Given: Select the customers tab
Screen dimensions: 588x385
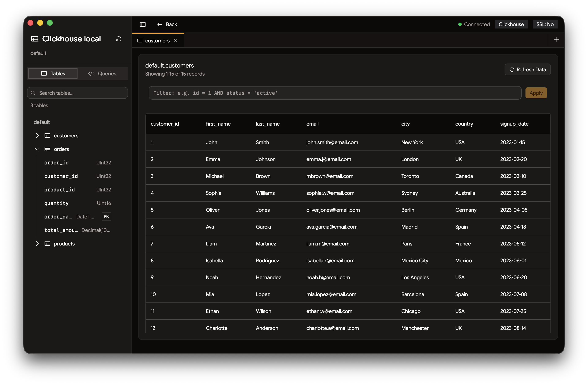Looking at the screenshot, I should point(157,41).
